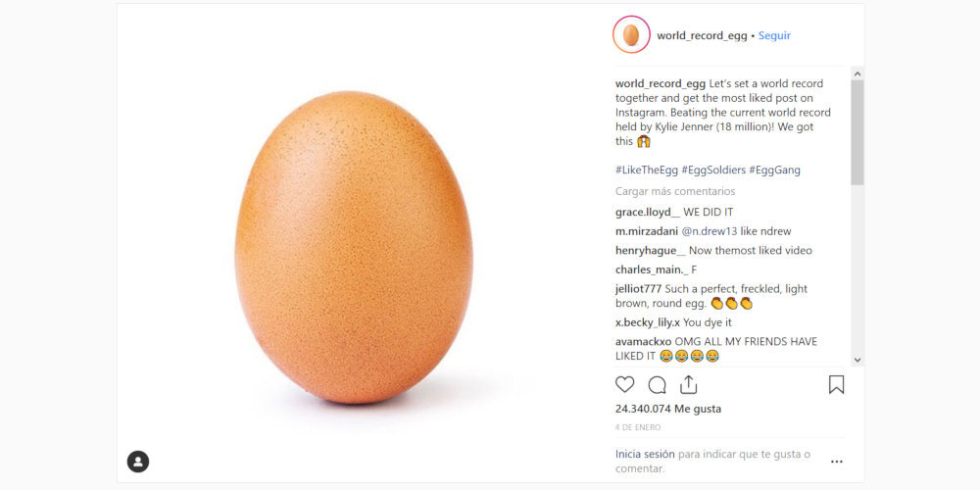The width and height of the screenshot is (980, 490).
Task: Share the post using the share icon
Action: pos(688,384)
